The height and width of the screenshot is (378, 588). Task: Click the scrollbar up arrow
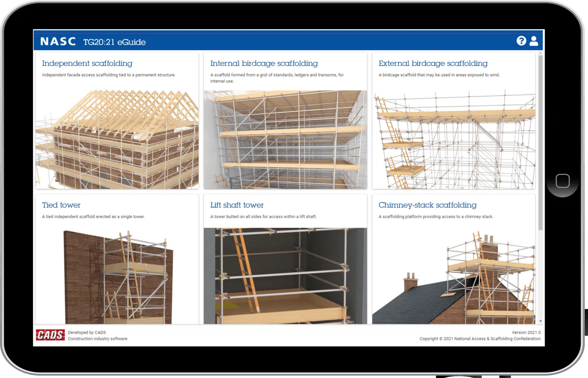tap(540, 54)
